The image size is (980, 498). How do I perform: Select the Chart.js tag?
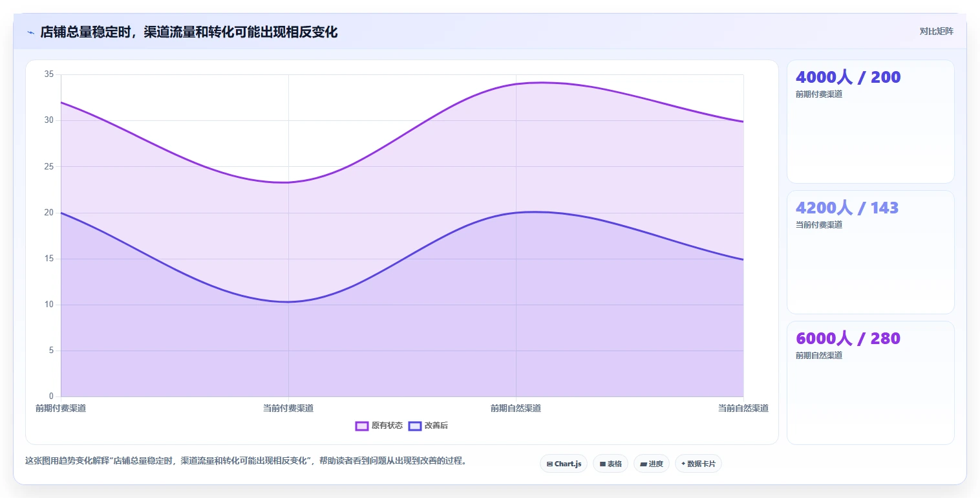(x=564, y=464)
